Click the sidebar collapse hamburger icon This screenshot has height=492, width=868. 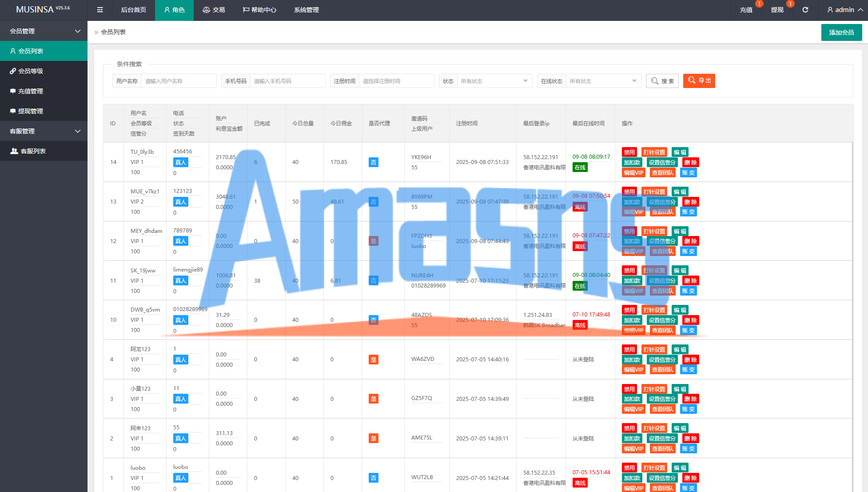click(100, 10)
